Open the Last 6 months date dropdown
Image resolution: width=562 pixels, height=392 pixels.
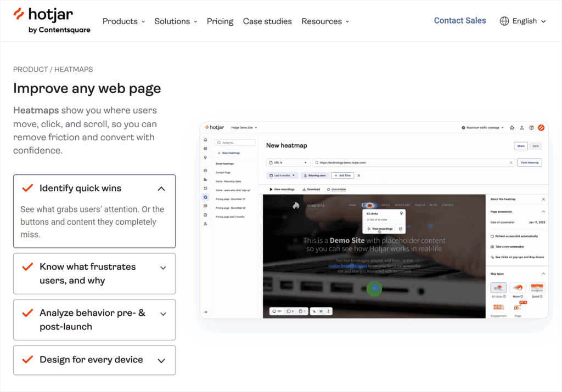click(x=282, y=175)
